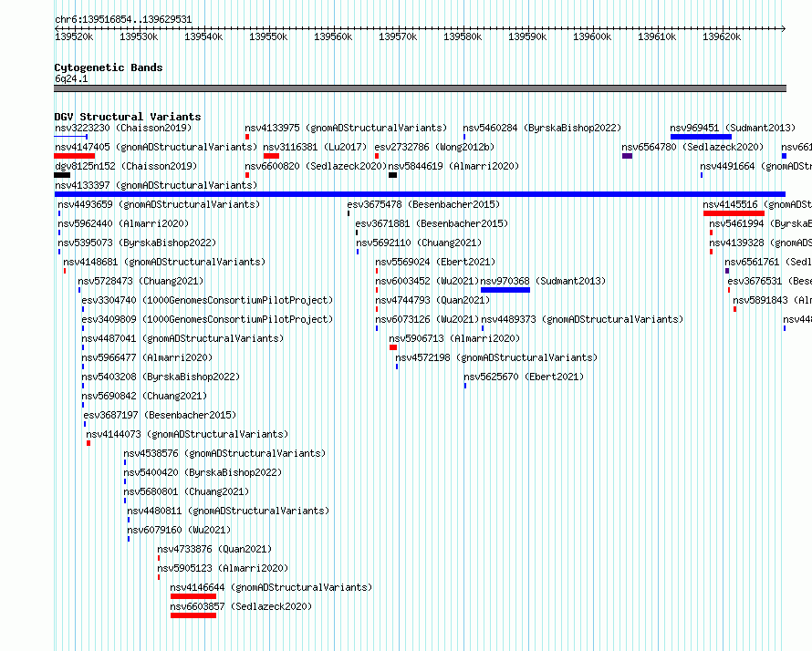This screenshot has height=651, width=812.
Task: Open nsv4744793 (Quan2021) label
Action: (x=433, y=300)
